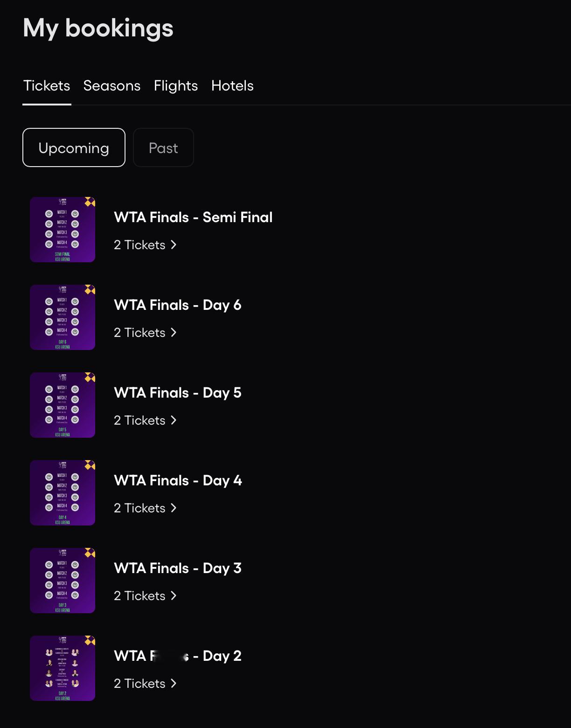Click the WTA Finals Day 6 poster
The height and width of the screenshot is (728, 571).
[x=63, y=317]
